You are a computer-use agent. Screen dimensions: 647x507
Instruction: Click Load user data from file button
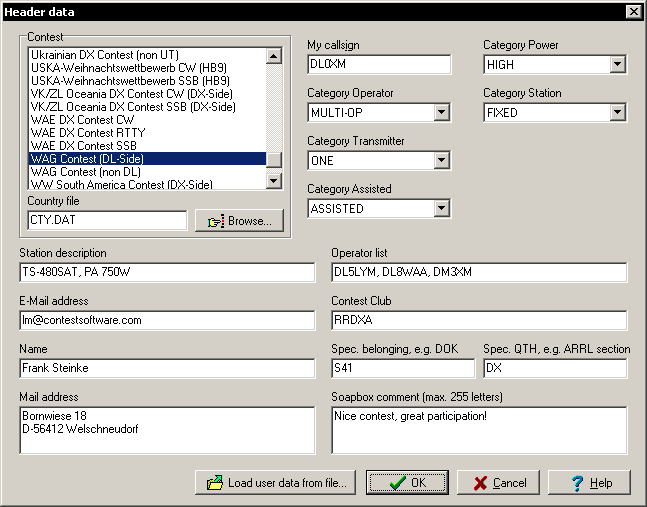click(275, 483)
